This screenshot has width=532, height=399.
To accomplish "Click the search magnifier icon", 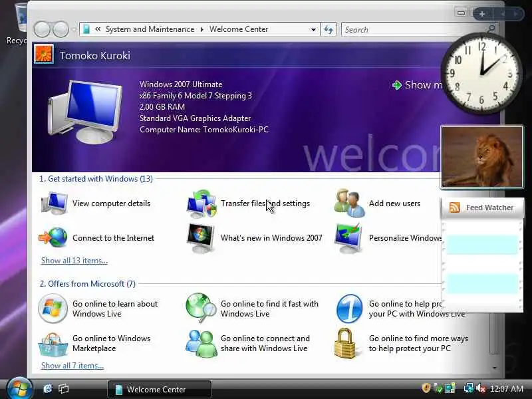I will [x=491, y=29].
